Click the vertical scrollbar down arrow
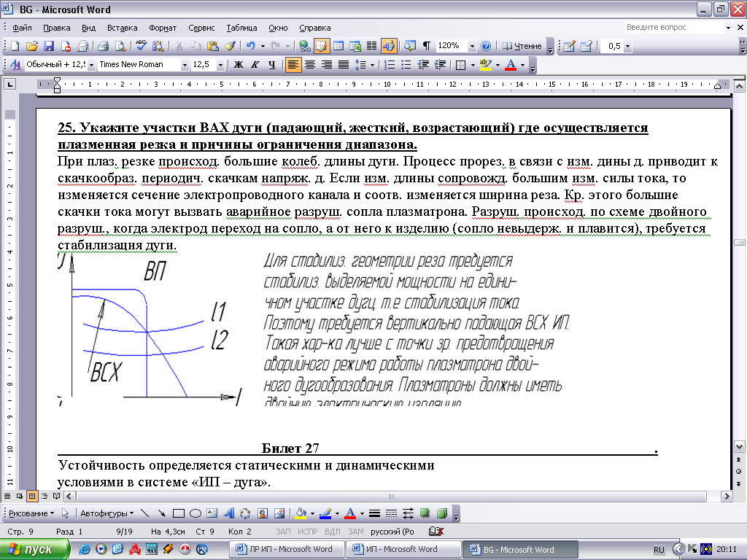This screenshot has height=560, width=747. (x=739, y=447)
